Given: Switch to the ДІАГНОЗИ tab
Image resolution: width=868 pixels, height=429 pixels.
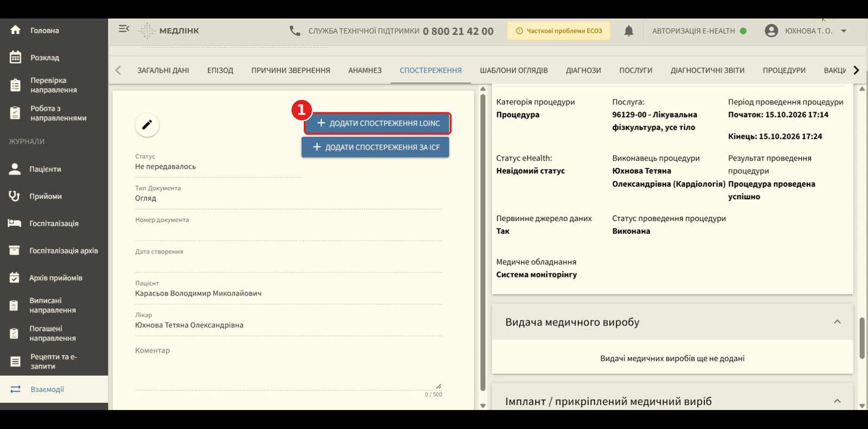Looking at the screenshot, I should click(583, 70).
